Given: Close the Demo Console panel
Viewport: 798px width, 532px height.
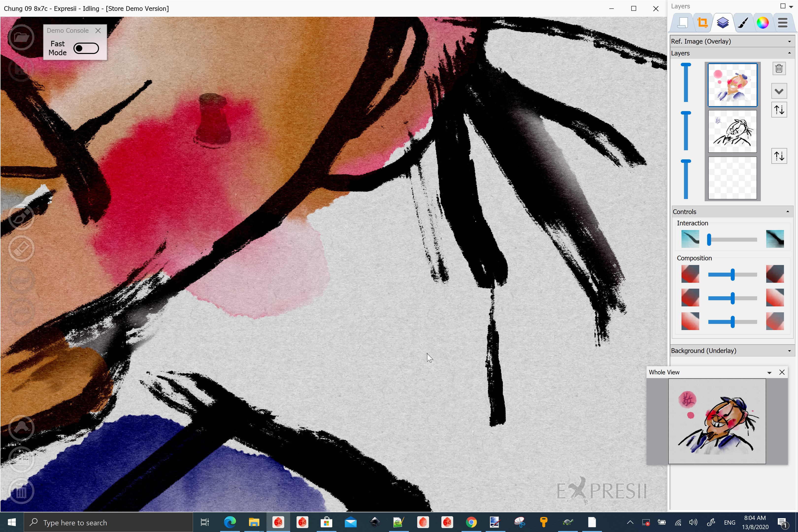Looking at the screenshot, I should point(98,31).
